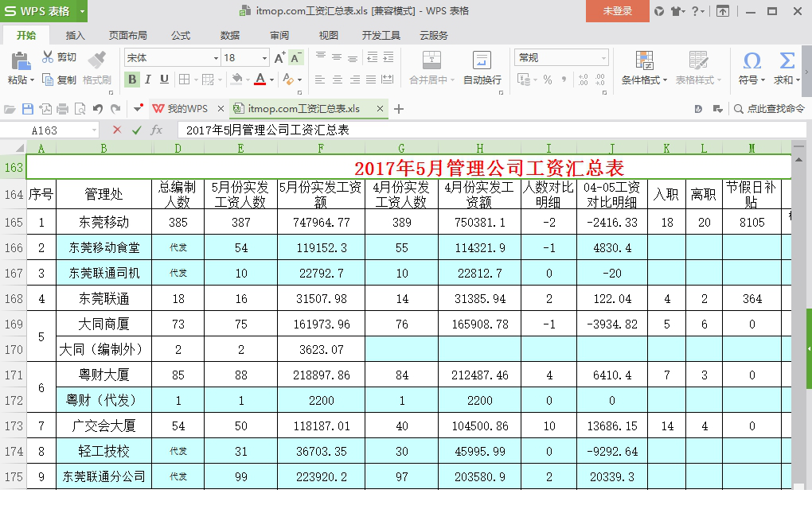The width and height of the screenshot is (812, 509).
Task: Expand the Conditional Formatting dropdown arrow
Action: point(665,80)
